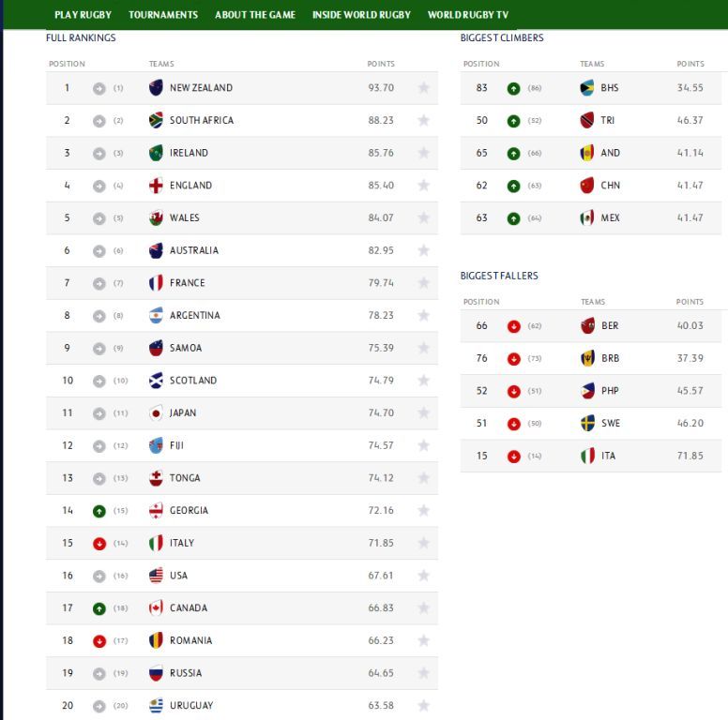This screenshot has height=720, width=728.
Task: Toggle favourite star for Uruguay
Action: point(423,706)
